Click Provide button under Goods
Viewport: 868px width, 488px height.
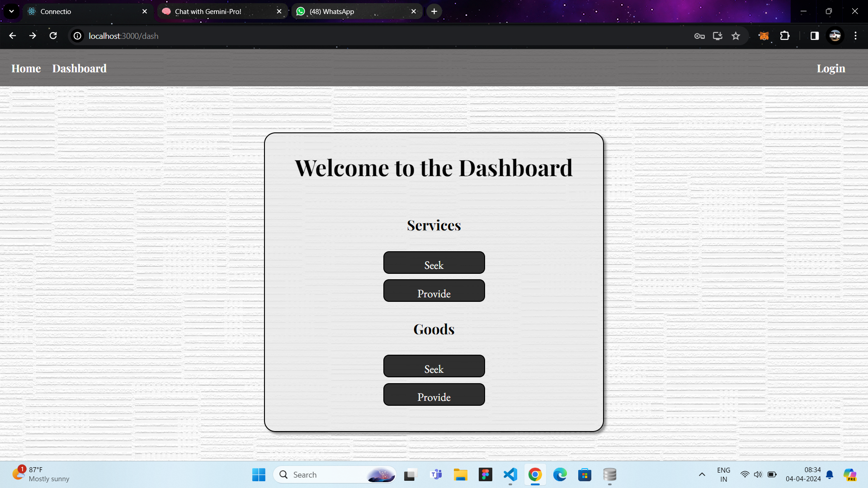(x=434, y=394)
